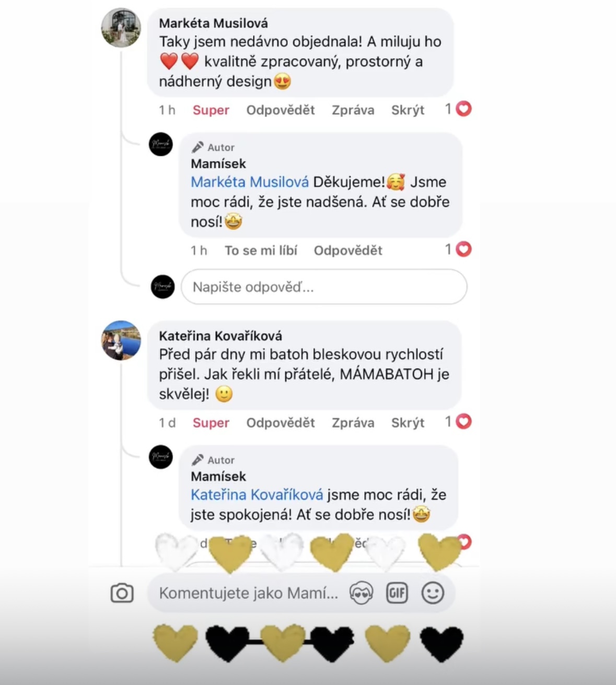
Task: Focus the 'Komentujete jako Mamí...' comment field
Action: pos(249,593)
